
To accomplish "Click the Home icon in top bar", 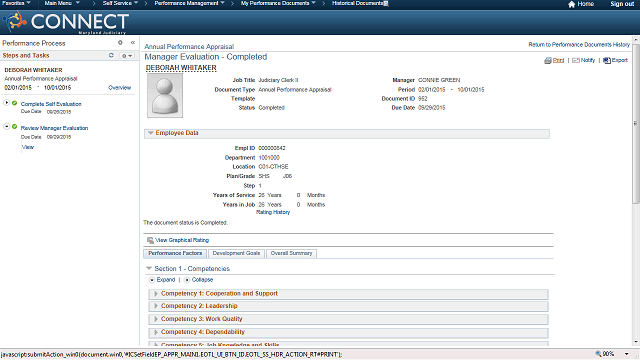I will coord(571,4).
